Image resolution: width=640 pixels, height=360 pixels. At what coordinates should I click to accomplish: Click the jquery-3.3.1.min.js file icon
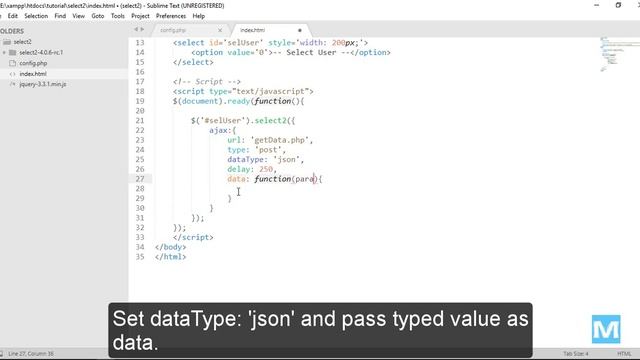[x=13, y=84]
